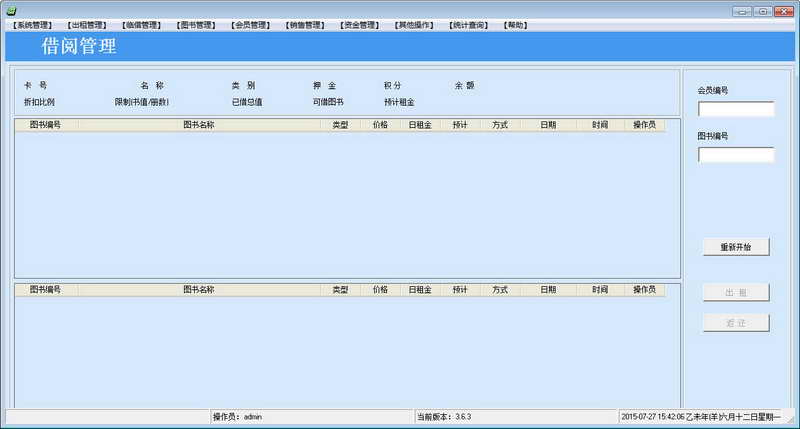Open the 会员管理 menu
800x429 pixels.
[x=250, y=25]
